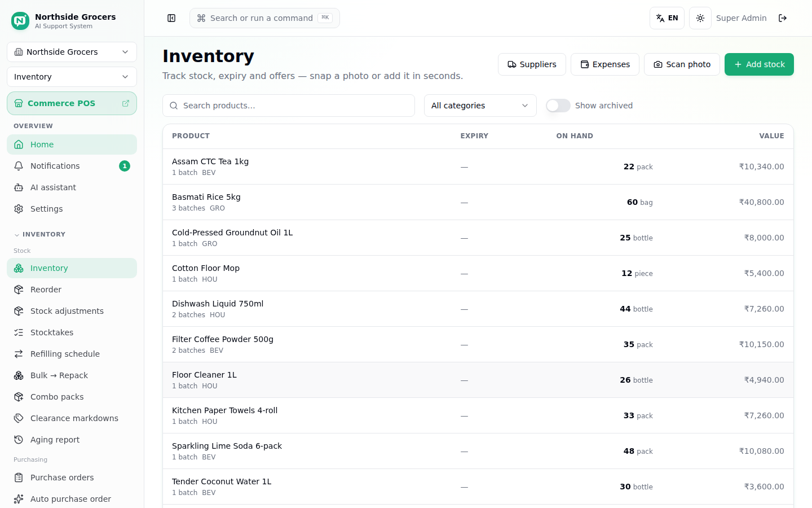Open Tender Coconut Water 1L product
The image size is (812, 508).
[x=222, y=481]
